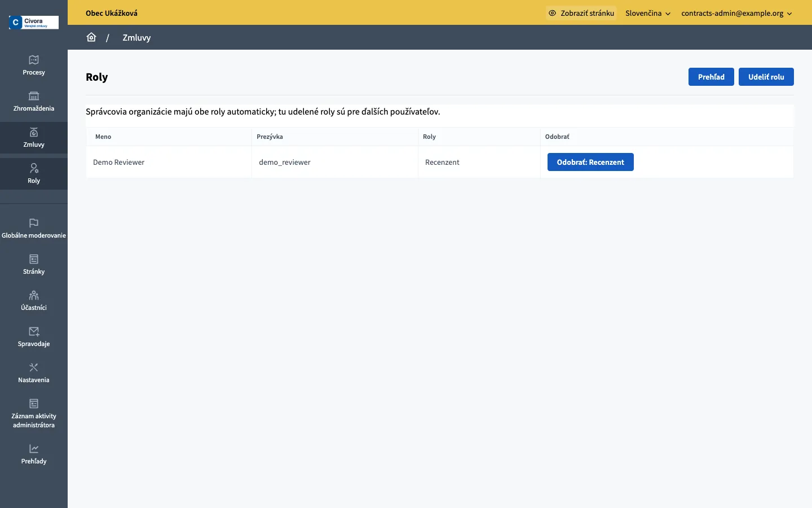Click the demo_reviewer nickname cell
812x508 pixels.
coord(335,162)
